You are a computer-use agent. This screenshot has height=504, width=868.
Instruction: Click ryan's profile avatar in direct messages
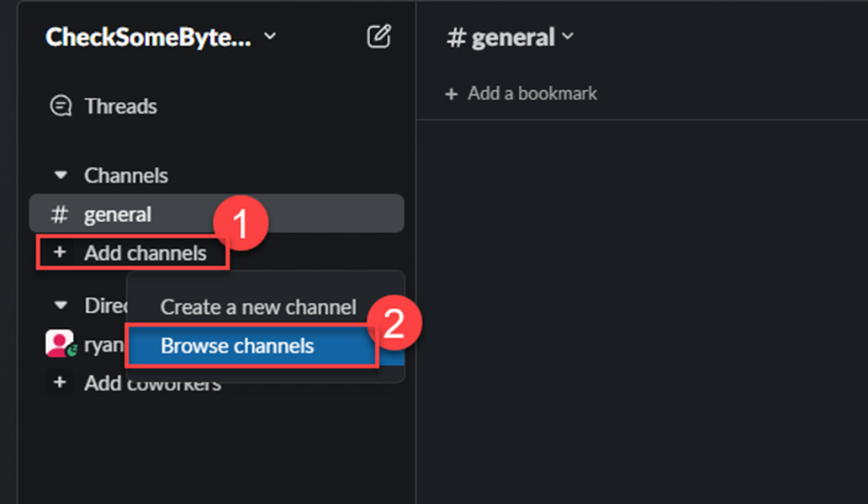(59, 343)
